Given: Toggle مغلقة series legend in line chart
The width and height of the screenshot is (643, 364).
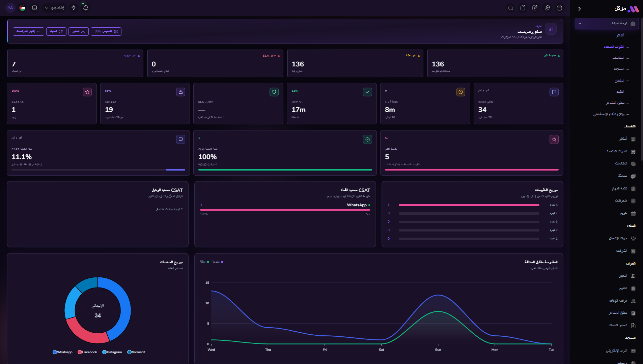Looking at the screenshot, I should pyautogui.click(x=204, y=262).
